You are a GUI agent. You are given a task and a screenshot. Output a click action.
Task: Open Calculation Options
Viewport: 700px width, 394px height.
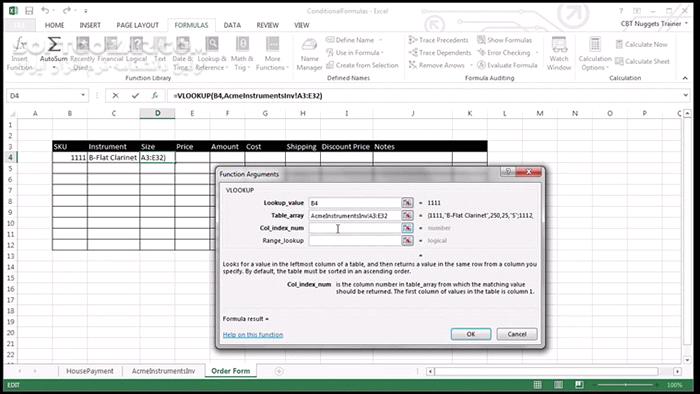(x=595, y=54)
